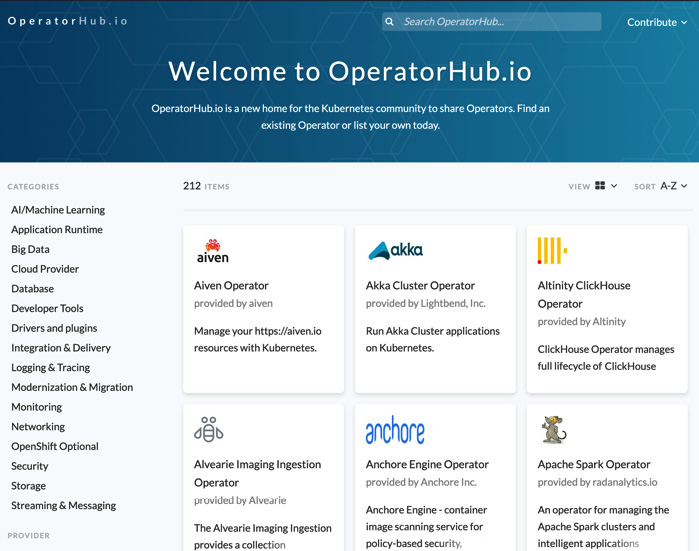This screenshot has height=551, width=699.
Task: Filter by Drivers and plugins
Action: [54, 328]
